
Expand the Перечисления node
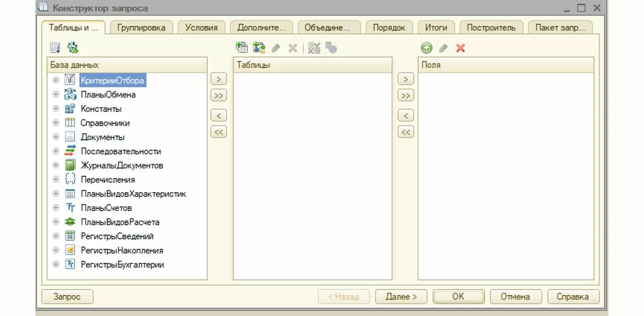pos(55,180)
